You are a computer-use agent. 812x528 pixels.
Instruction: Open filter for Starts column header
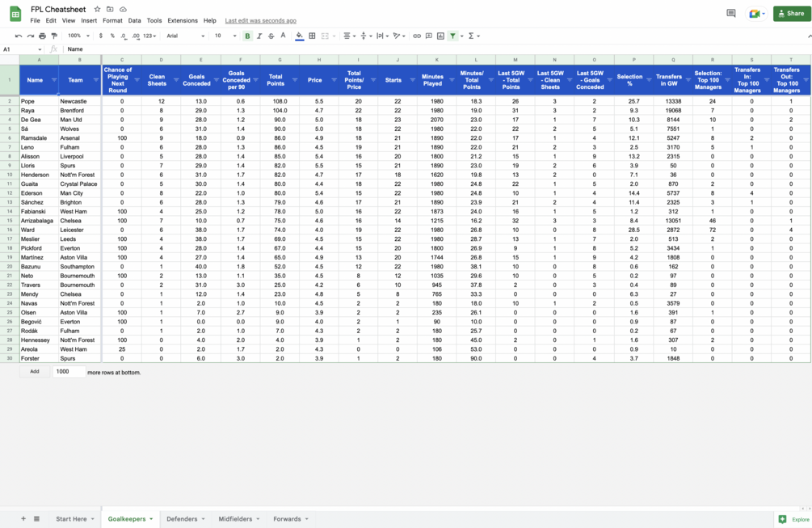[413, 80]
